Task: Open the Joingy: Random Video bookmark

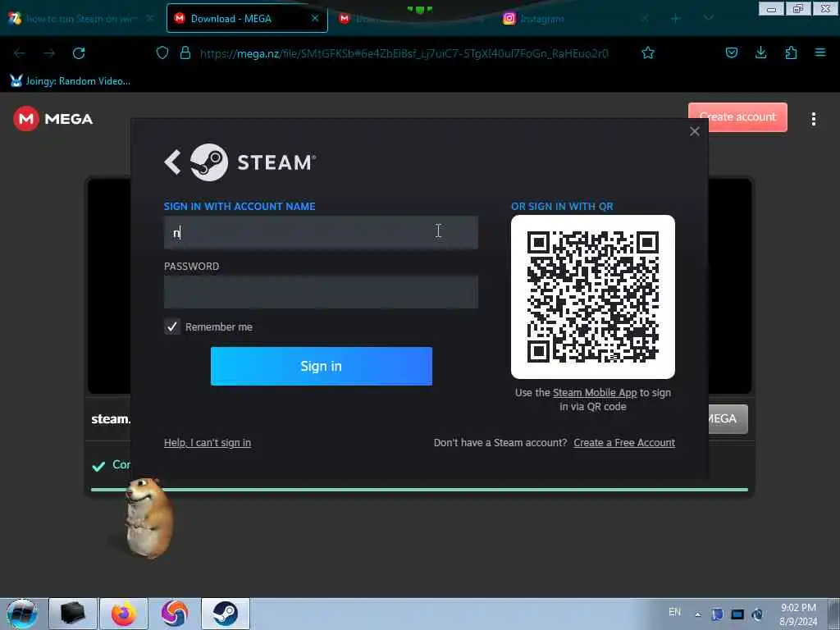Action: tap(71, 81)
